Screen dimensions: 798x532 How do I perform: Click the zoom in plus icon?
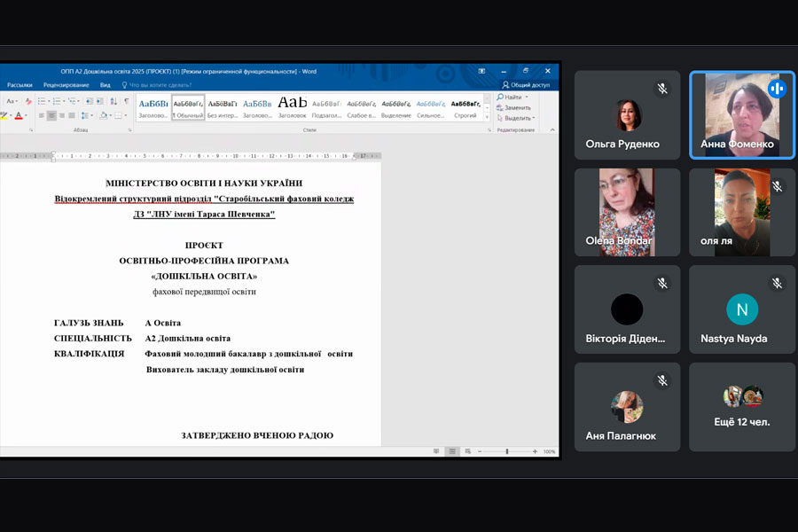(535, 451)
